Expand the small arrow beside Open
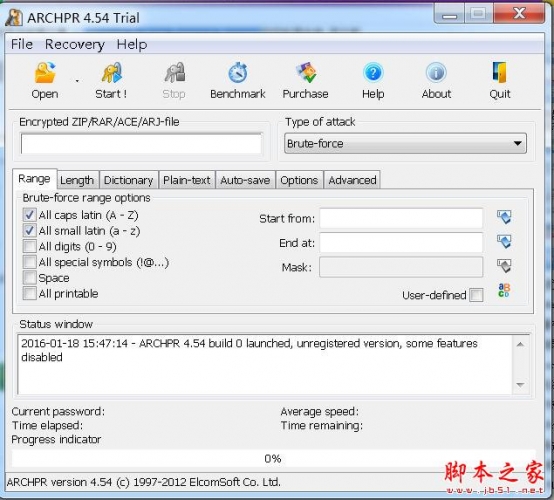The width and height of the screenshot is (554, 500). click(x=77, y=81)
